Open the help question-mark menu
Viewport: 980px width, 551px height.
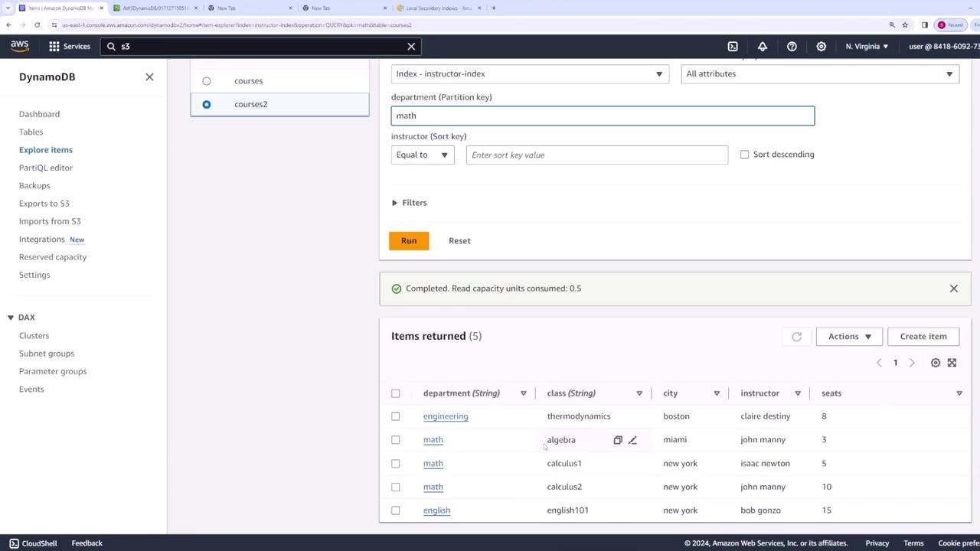792,46
